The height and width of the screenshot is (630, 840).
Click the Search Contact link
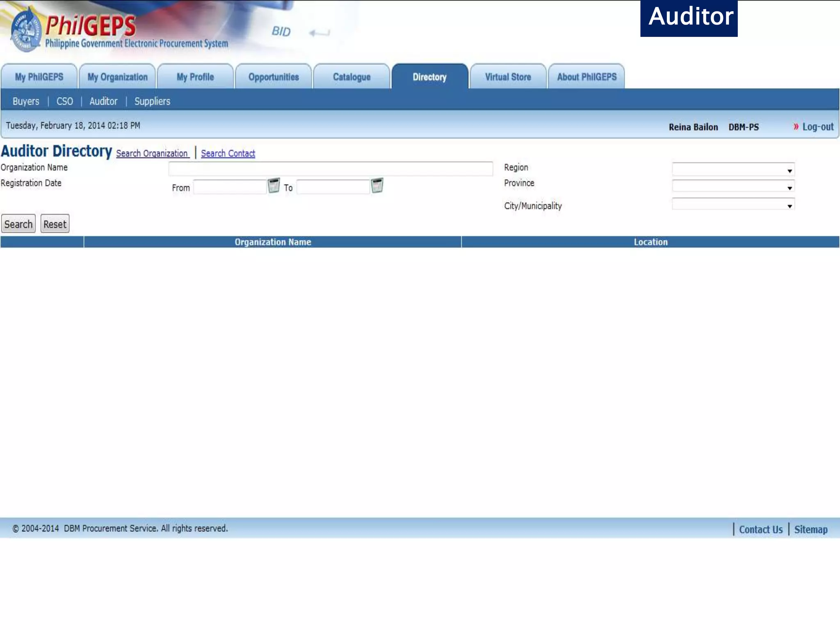[228, 153]
